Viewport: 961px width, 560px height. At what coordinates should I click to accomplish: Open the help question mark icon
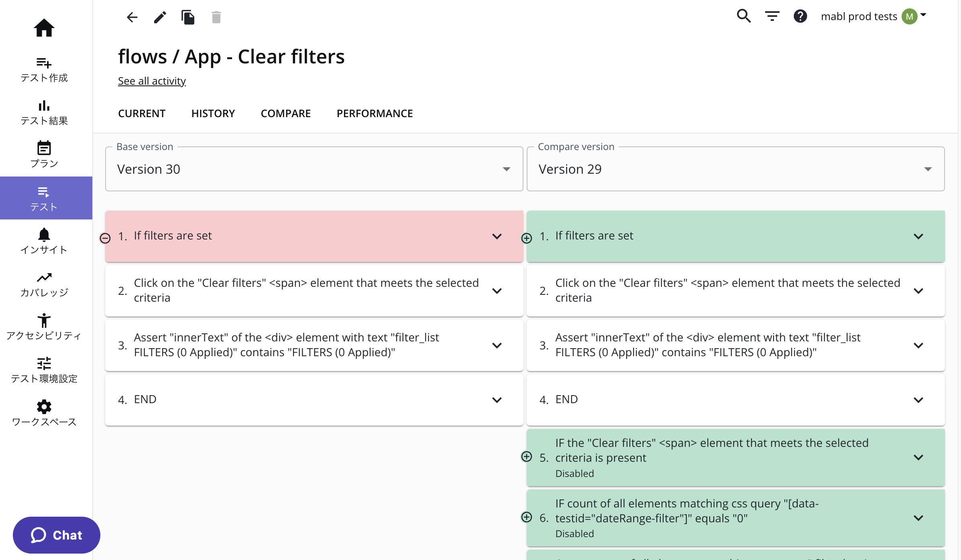pos(800,16)
